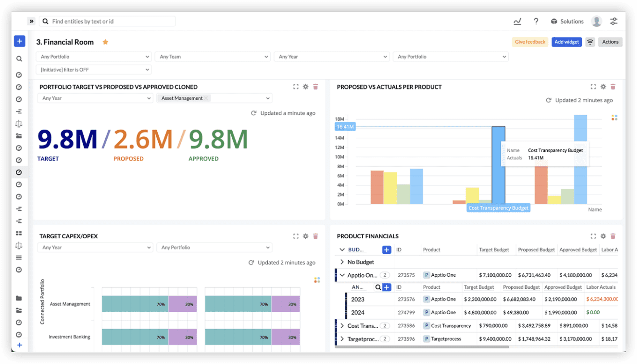Expand the left sidebar with the double chevron
Screen dimensions: 637x364
pyautogui.click(x=31, y=21)
